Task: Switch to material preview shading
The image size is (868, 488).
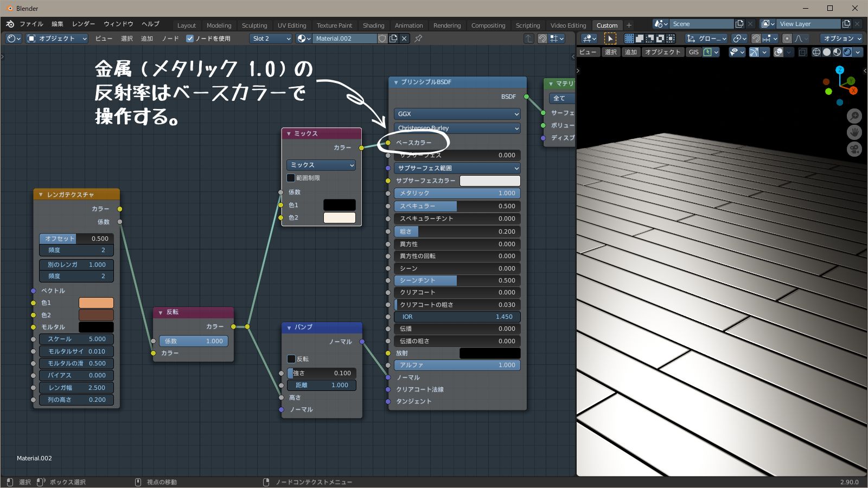Action: click(837, 52)
